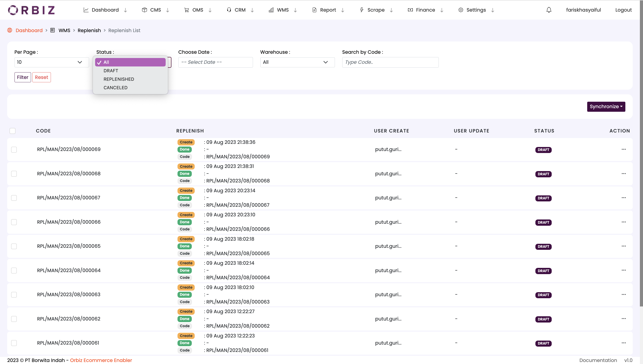Click the Choose Date input field
The width and height of the screenshot is (643, 364).
[215, 62]
